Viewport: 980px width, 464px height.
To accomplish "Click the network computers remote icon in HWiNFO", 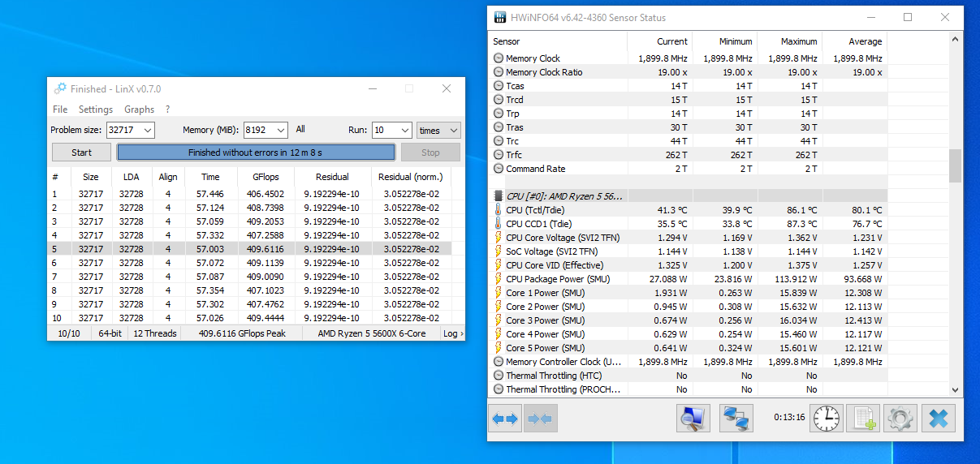I will click(x=736, y=419).
